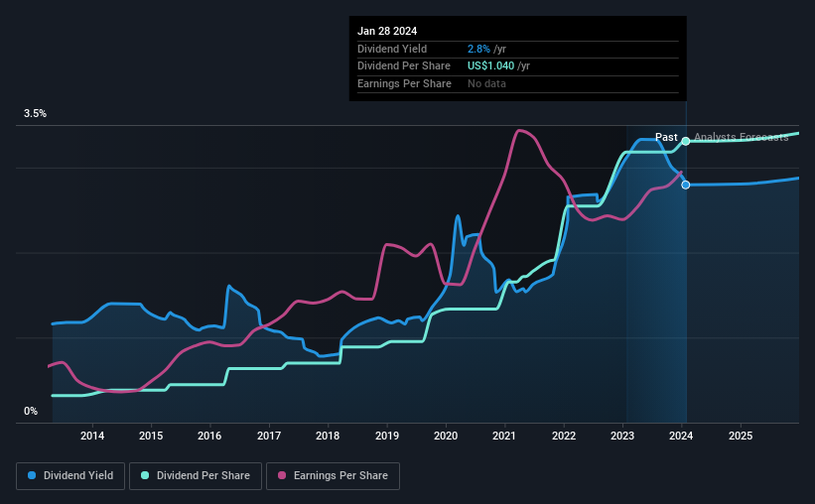
Task: Toggle the Dividend Per Share legend button
Action: (x=196, y=476)
